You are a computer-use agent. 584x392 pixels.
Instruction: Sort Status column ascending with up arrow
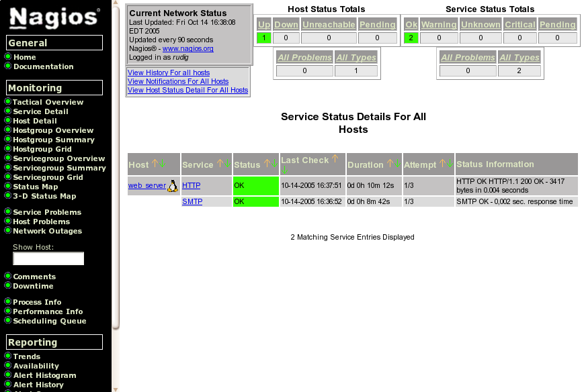pyautogui.click(x=266, y=163)
